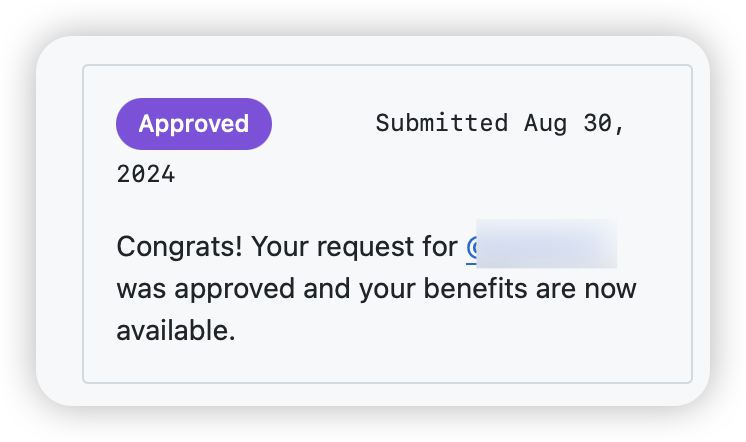The height and width of the screenshot is (442, 746).
Task: Select the Submitted Aug 30 date text
Action: click(500, 123)
